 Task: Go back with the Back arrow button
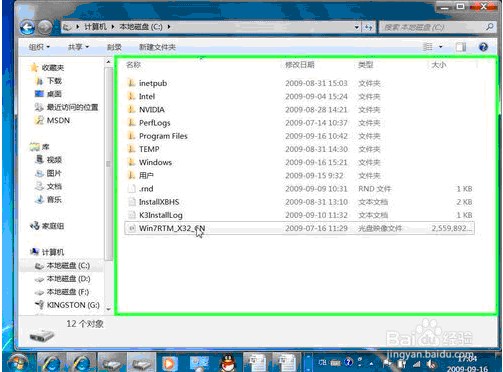click(28, 27)
